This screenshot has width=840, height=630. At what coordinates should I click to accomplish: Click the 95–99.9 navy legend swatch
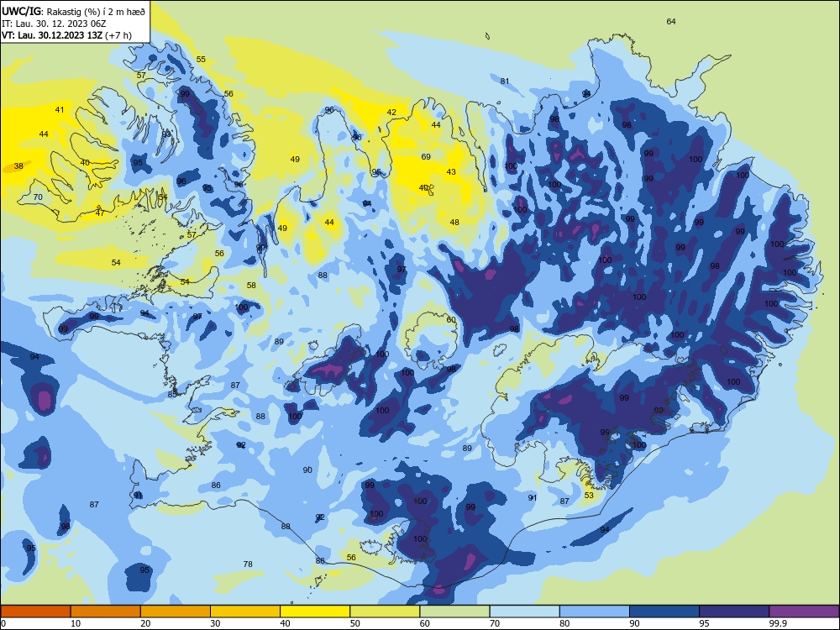734,612
